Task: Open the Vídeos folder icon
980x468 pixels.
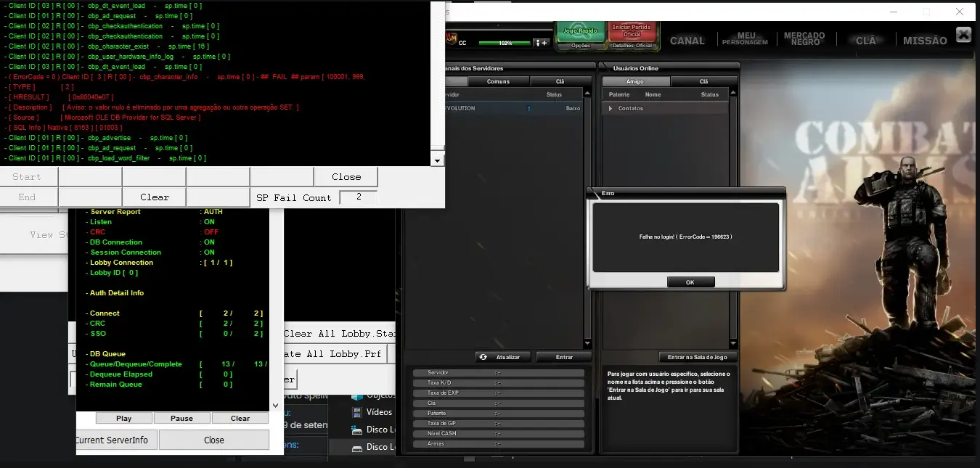Action: click(357, 412)
